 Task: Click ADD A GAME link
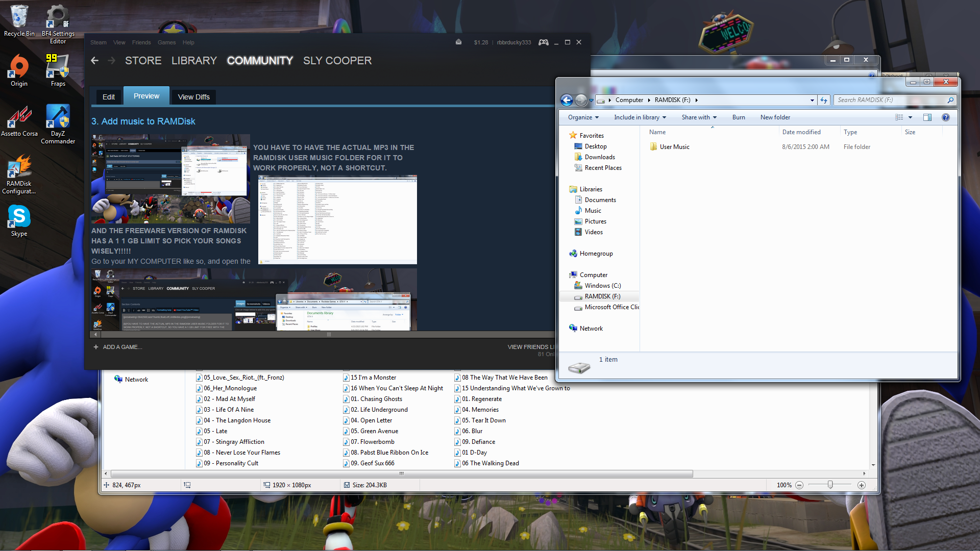[122, 347]
